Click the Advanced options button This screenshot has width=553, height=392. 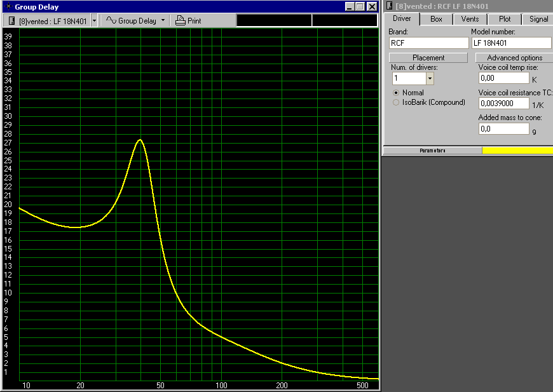(514, 58)
